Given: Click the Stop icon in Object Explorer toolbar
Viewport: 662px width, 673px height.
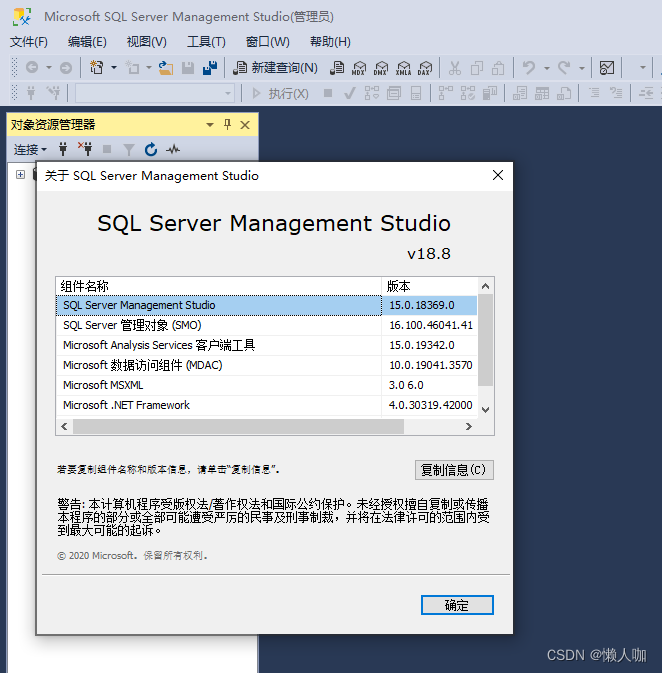Looking at the screenshot, I should click(x=107, y=149).
